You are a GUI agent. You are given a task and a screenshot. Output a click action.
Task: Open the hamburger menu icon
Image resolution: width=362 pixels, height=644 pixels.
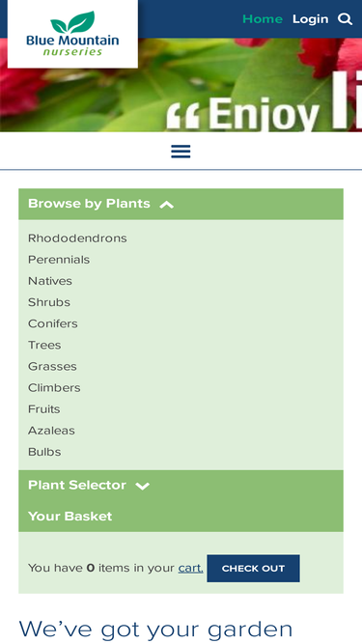tap(181, 152)
